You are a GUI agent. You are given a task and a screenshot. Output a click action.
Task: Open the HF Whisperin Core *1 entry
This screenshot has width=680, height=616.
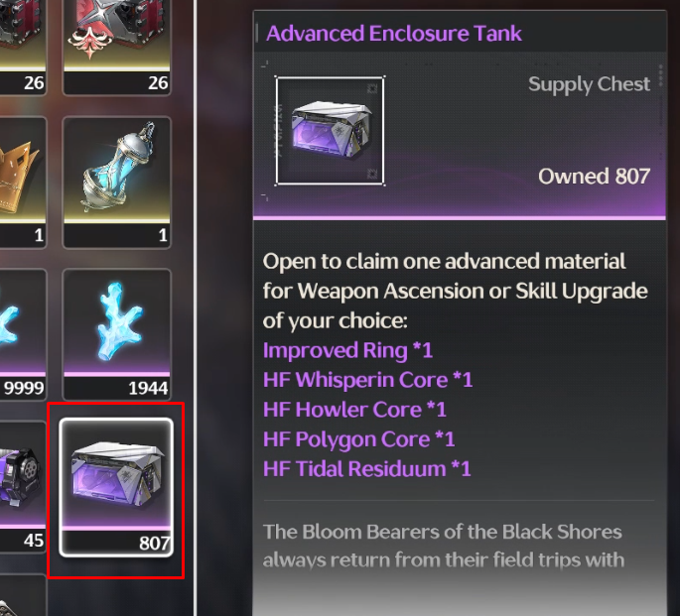coord(367,380)
